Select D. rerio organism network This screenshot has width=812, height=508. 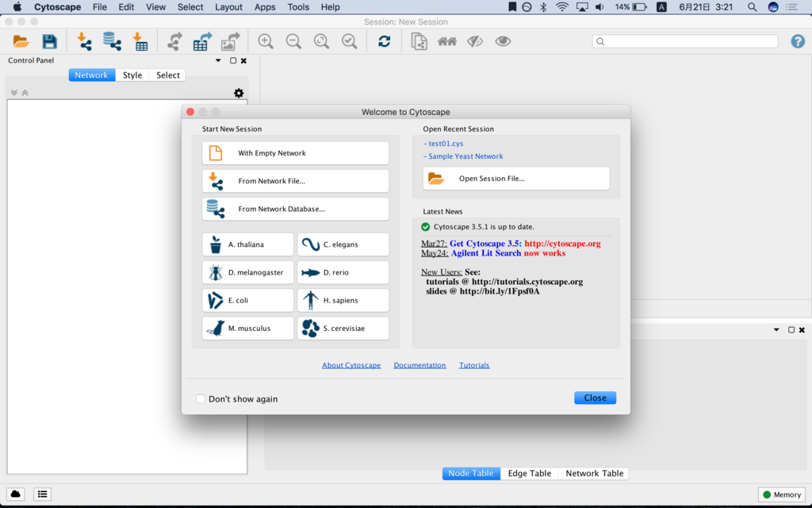click(343, 272)
